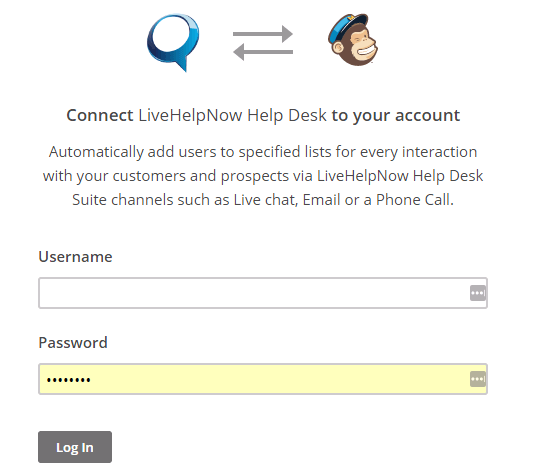The width and height of the screenshot is (544, 475).
Task: Click 'to your account' heading text
Action: pos(396,116)
